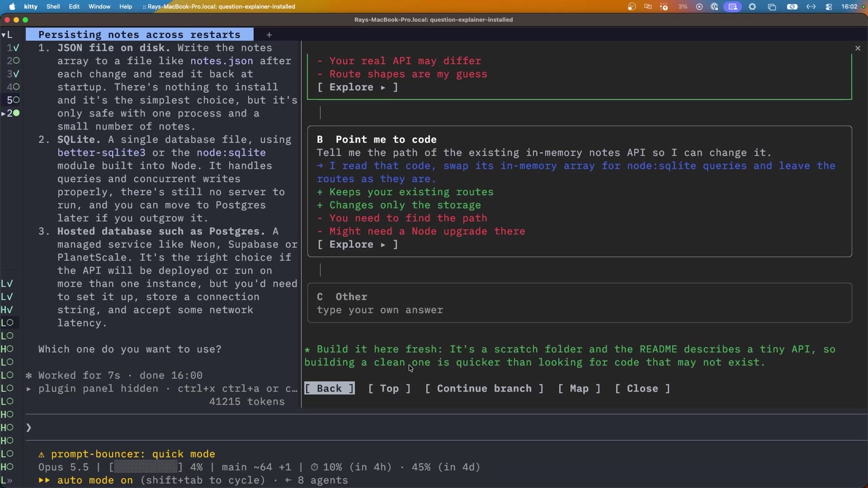Image resolution: width=868 pixels, height=488 pixels.
Task: Click the left arrow before "8 agents"
Action: 288,480
